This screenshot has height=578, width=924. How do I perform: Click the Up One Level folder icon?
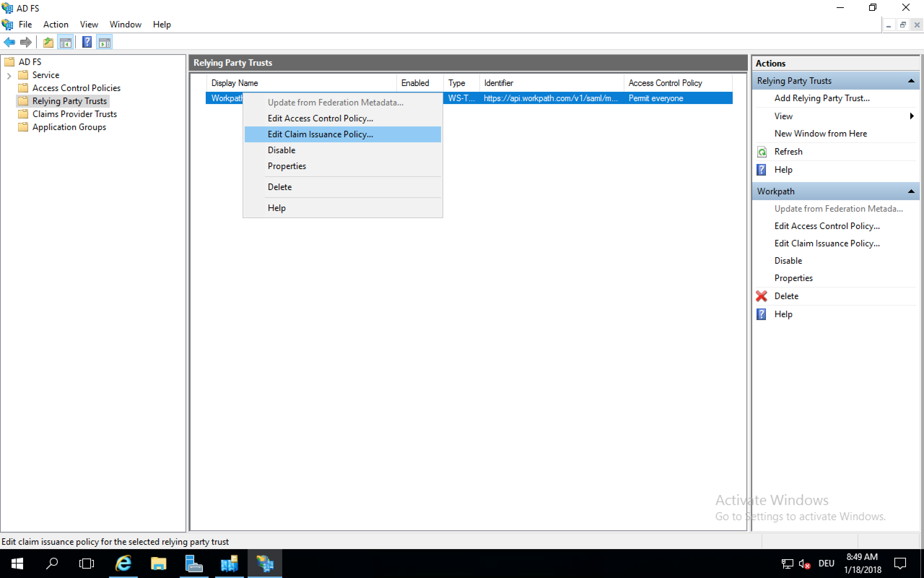48,42
